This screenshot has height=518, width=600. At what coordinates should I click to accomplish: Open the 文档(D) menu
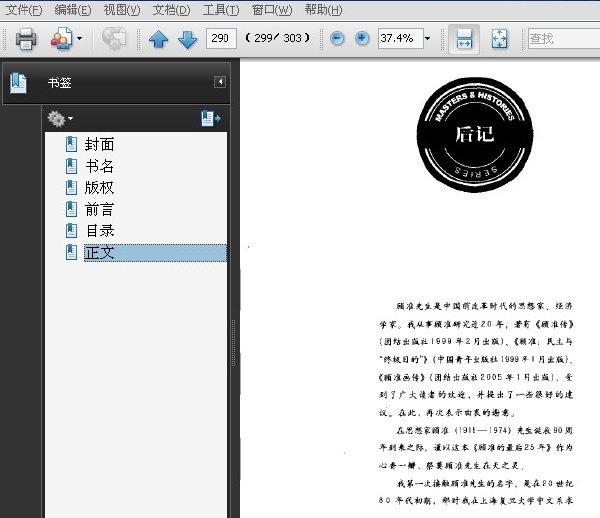[x=171, y=10]
